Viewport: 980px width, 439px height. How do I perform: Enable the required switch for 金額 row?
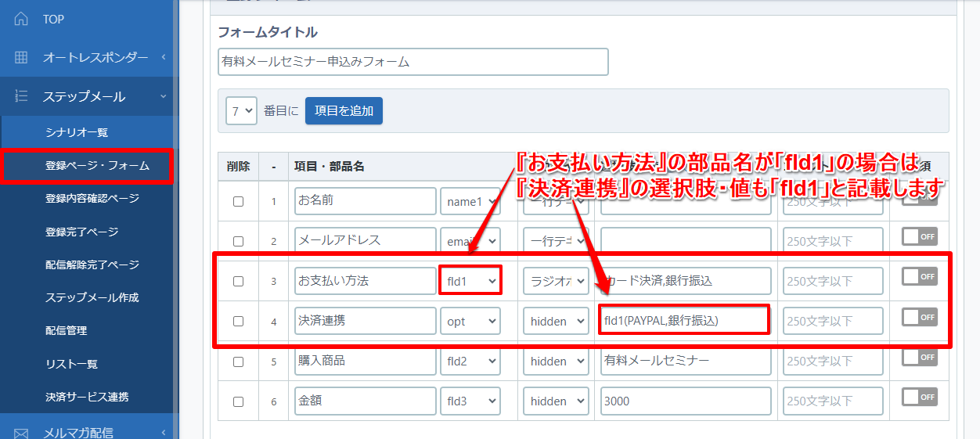pyautogui.click(x=919, y=397)
